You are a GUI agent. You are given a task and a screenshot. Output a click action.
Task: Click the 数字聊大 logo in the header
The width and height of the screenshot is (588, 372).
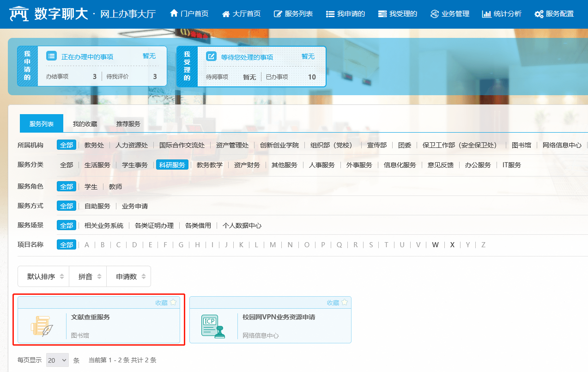[48, 14]
